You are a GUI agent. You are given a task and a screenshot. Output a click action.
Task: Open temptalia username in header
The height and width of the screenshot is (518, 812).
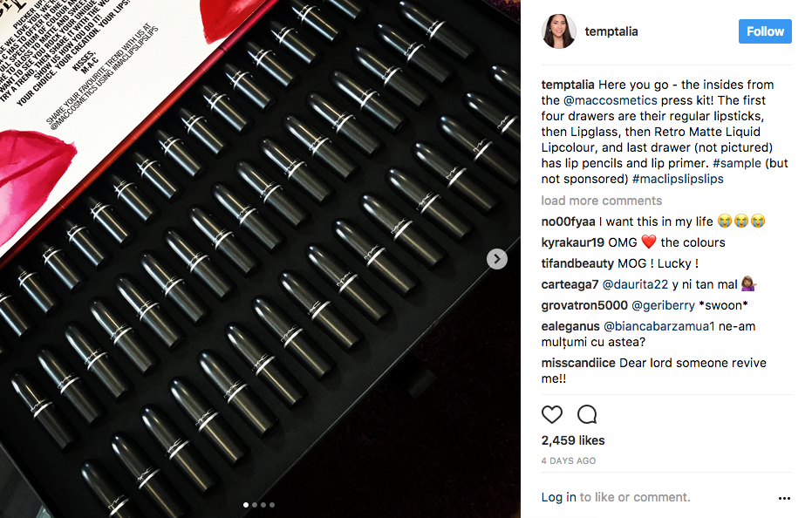click(611, 31)
